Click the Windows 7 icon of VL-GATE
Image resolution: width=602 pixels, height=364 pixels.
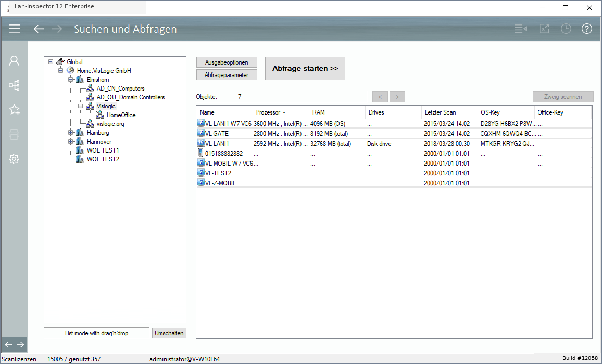pos(200,133)
